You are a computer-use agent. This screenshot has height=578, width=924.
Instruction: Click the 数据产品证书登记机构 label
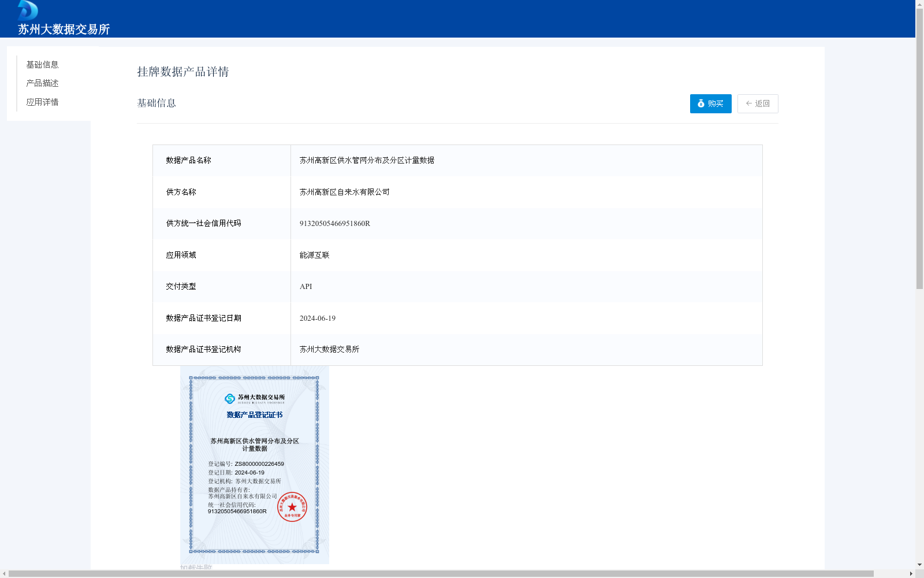(203, 350)
